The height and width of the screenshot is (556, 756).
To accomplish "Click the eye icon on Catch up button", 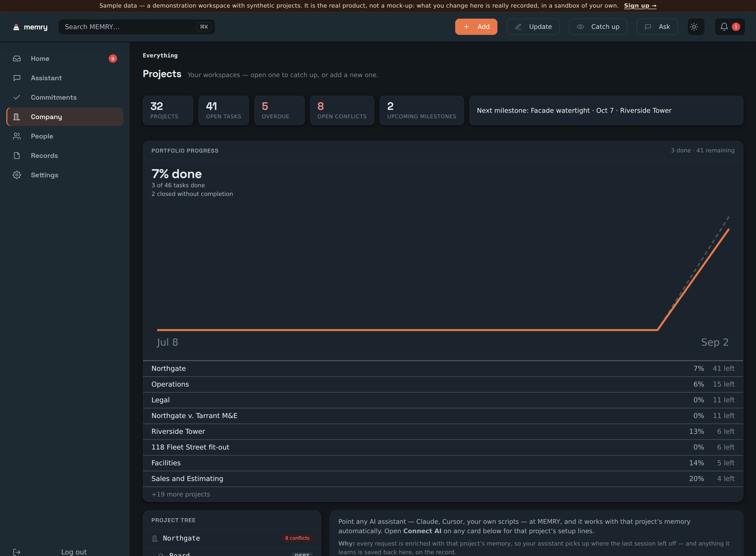I will [580, 26].
